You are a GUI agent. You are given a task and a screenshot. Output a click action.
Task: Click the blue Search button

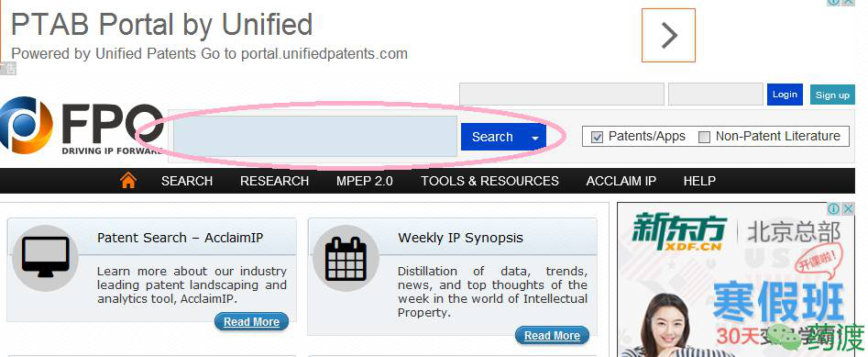click(493, 137)
